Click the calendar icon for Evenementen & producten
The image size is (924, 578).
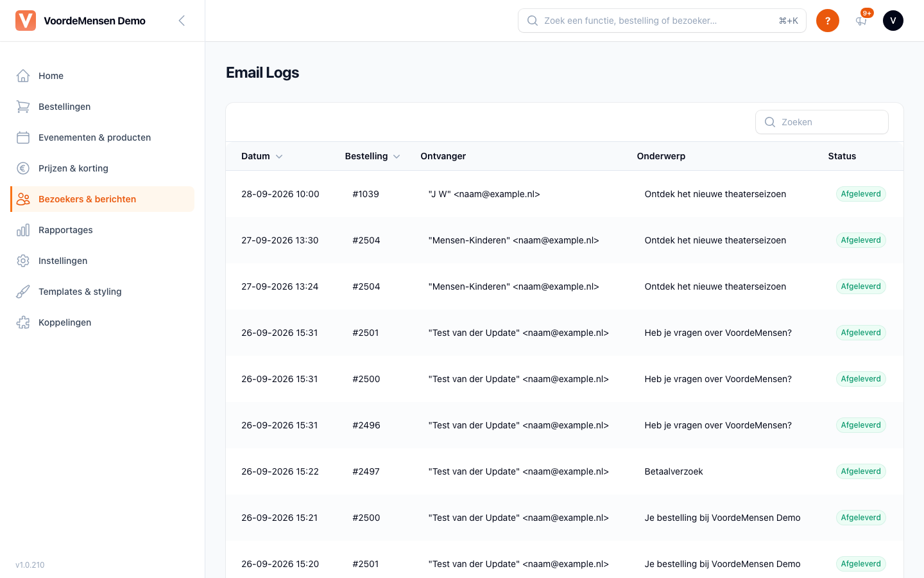click(23, 137)
